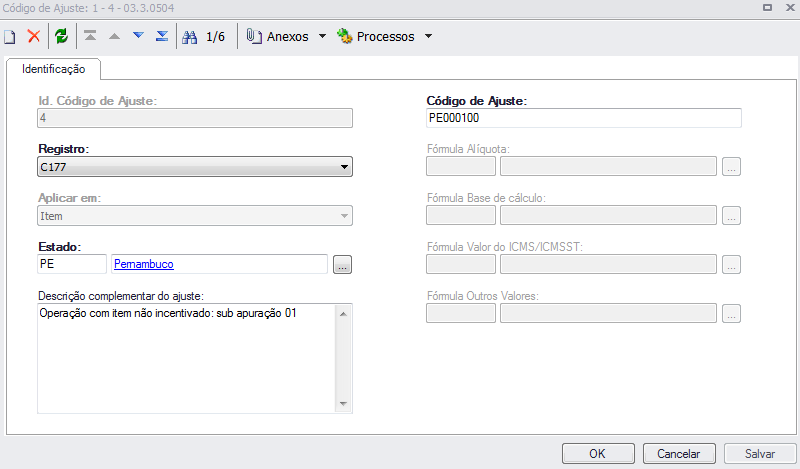Go to the next record arrow
The height and width of the screenshot is (469, 800).
click(x=138, y=37)
